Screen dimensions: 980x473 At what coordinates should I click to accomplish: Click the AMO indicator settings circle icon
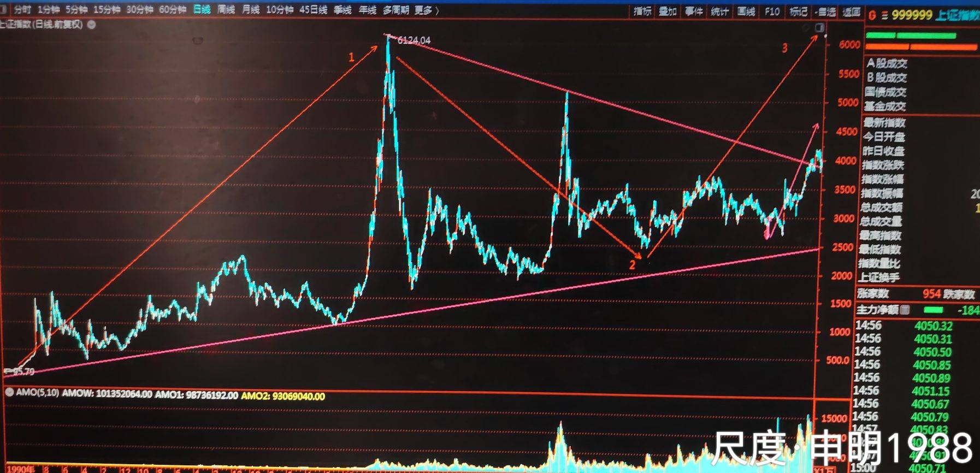[9, 392]
